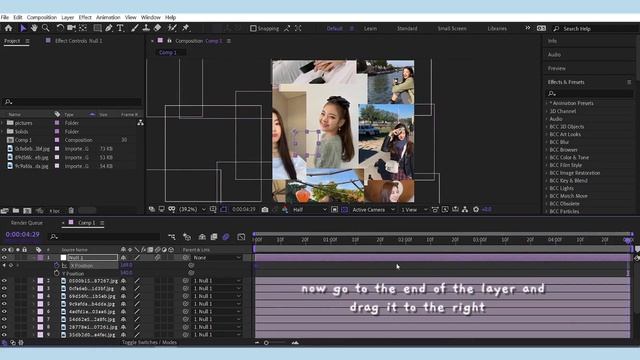640x360 pixels.
Task: Open the 39.2% magnification dropdown
Action: coord(192,209)
